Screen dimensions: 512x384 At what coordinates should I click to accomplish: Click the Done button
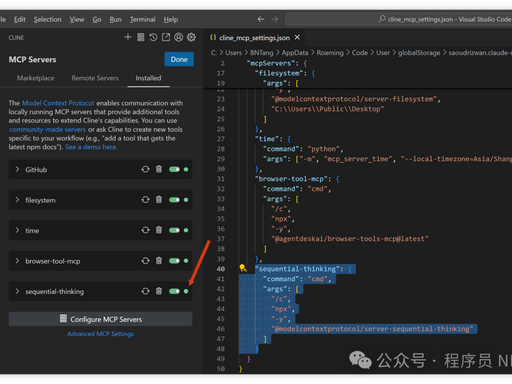coord(179,59)
